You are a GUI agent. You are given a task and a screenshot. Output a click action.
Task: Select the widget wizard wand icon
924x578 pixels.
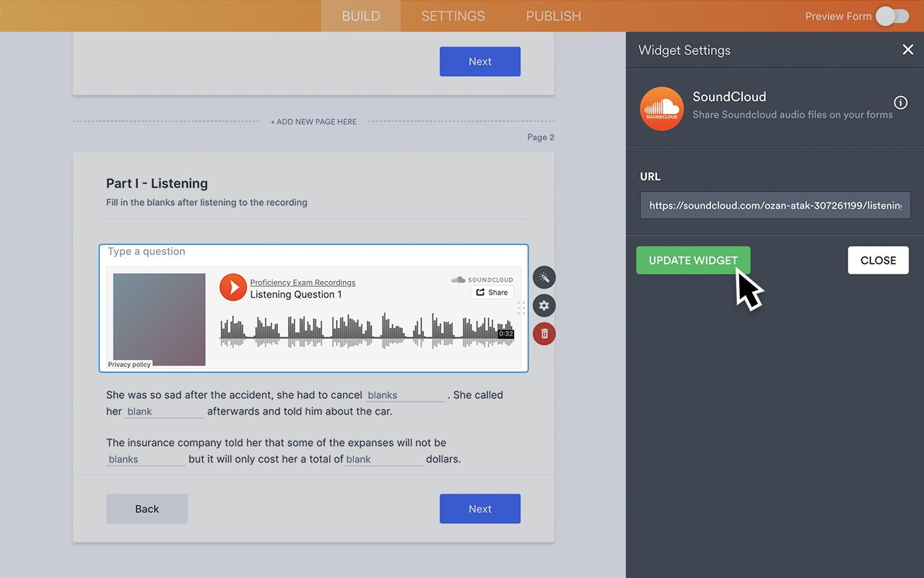(544, 277)
